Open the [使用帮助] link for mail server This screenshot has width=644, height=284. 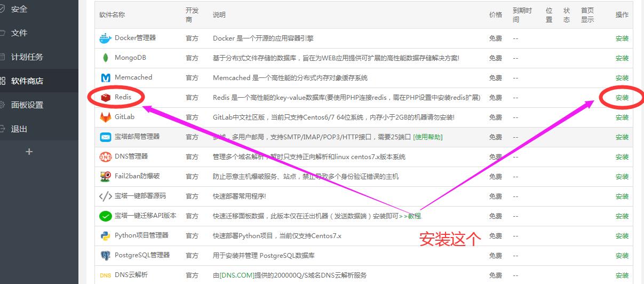[427, 137]
